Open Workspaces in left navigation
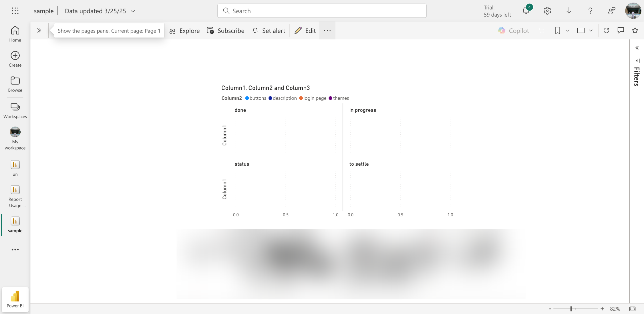 point(15,111)
